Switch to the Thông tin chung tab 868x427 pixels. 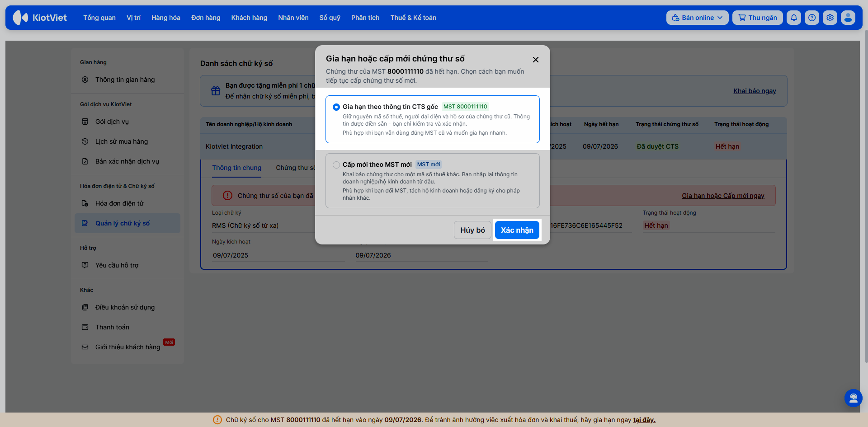point(237,168)
